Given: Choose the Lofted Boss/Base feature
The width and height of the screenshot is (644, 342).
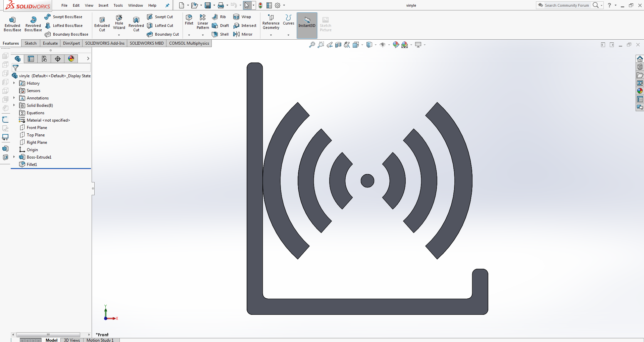Looking at the screenshot, I should tap(64, 26).
